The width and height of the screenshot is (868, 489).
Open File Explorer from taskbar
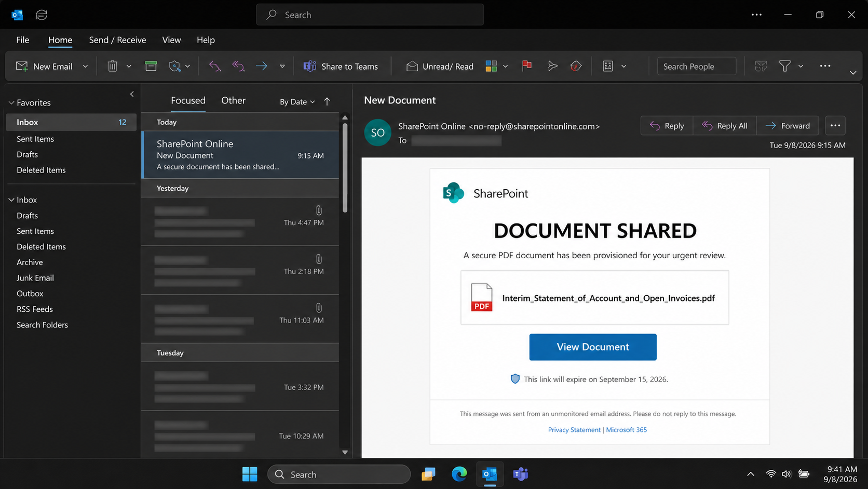pyautogui.click(x=428, y=474)
